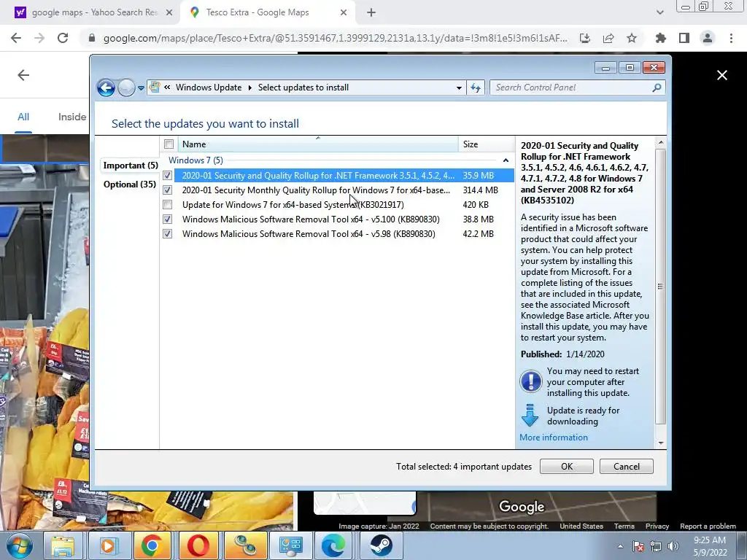
Task: Click Chrome back navigation arrow
Action: pos(16,38)
